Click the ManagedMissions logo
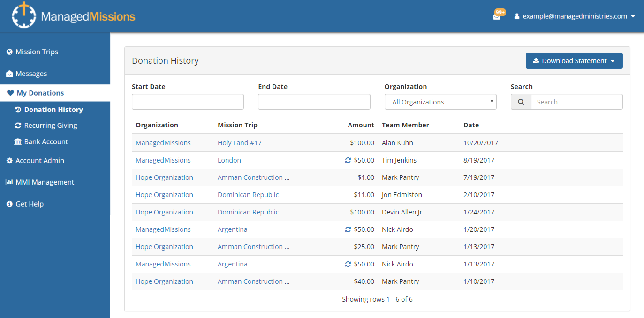The height and width of the screenshot is (318, 644). (74, 16)
